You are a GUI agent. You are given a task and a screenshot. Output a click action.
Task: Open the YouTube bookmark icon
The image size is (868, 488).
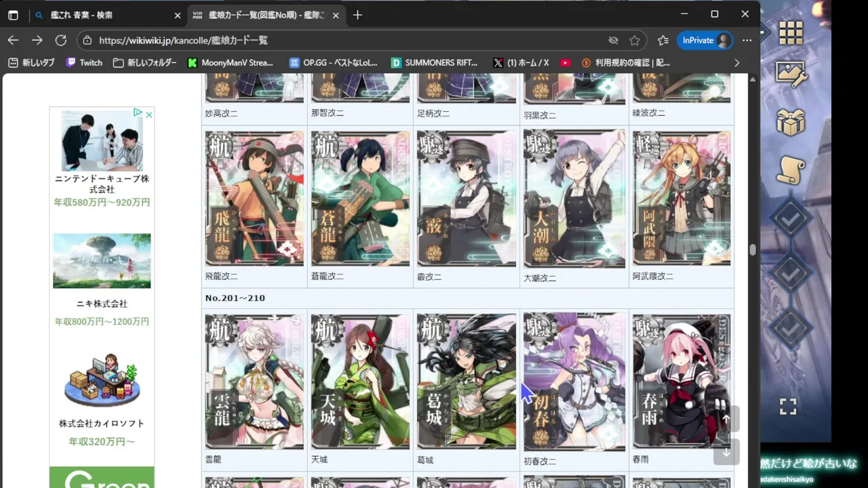566,62
